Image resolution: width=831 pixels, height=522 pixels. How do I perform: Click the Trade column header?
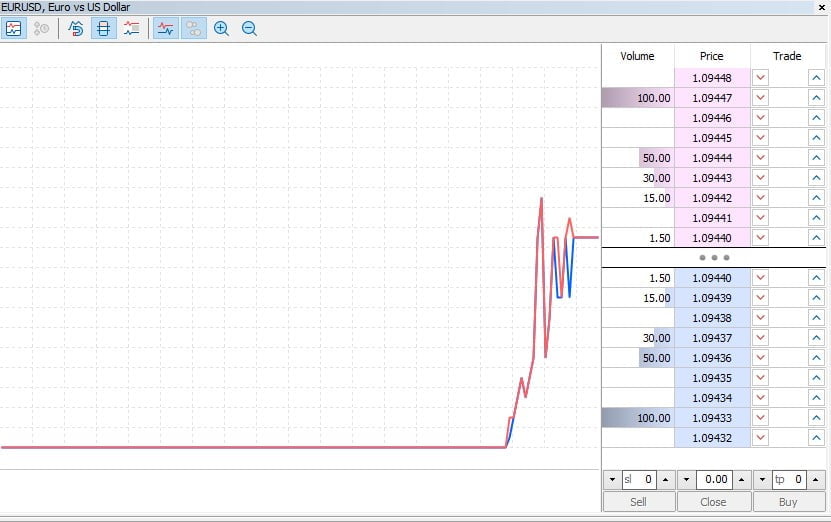tap(787, 56)
